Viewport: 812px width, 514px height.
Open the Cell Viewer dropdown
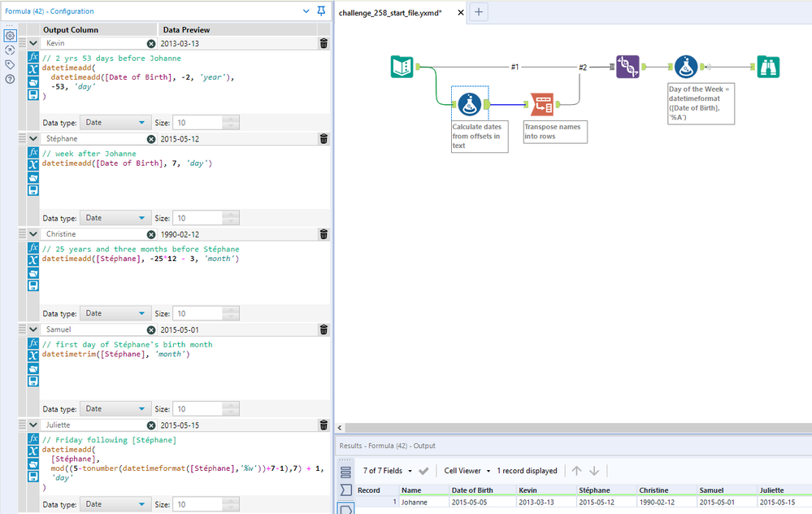tap(467, 470)
